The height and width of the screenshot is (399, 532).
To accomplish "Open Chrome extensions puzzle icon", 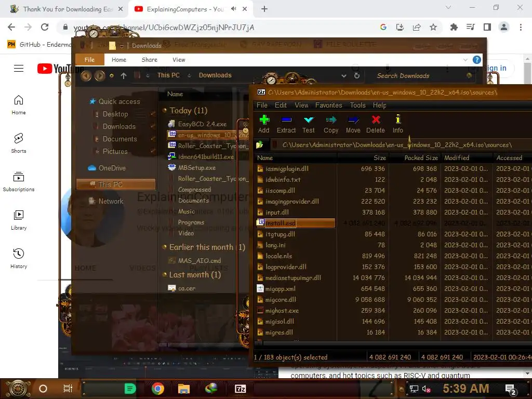I will coord(454,27).
